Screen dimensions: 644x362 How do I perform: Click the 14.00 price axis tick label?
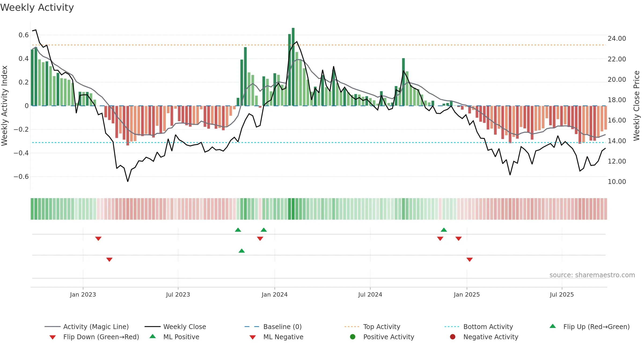tap(617, 141)
